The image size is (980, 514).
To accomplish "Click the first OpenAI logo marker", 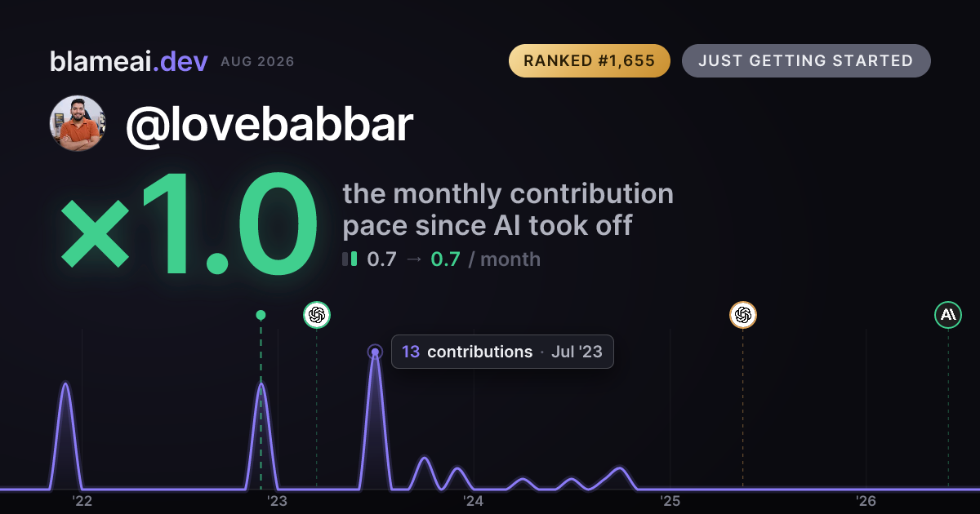I will point(317,314).
